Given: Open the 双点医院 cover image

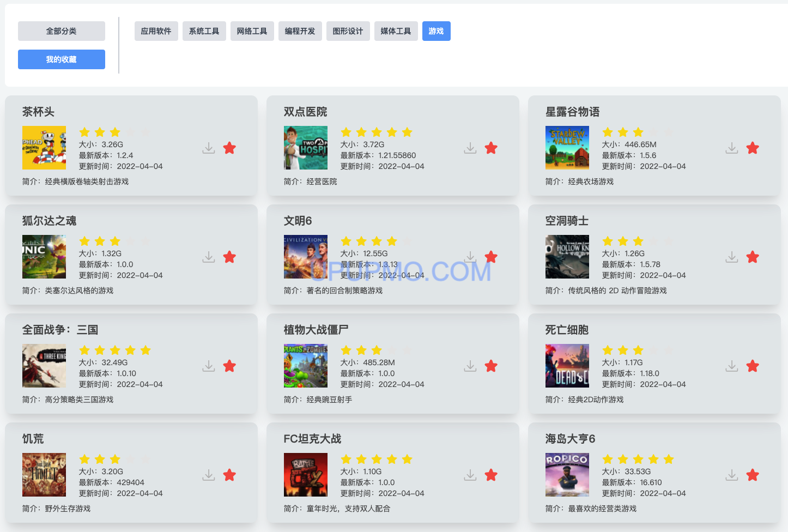Looking at the screenshot, I should [305, 148].
